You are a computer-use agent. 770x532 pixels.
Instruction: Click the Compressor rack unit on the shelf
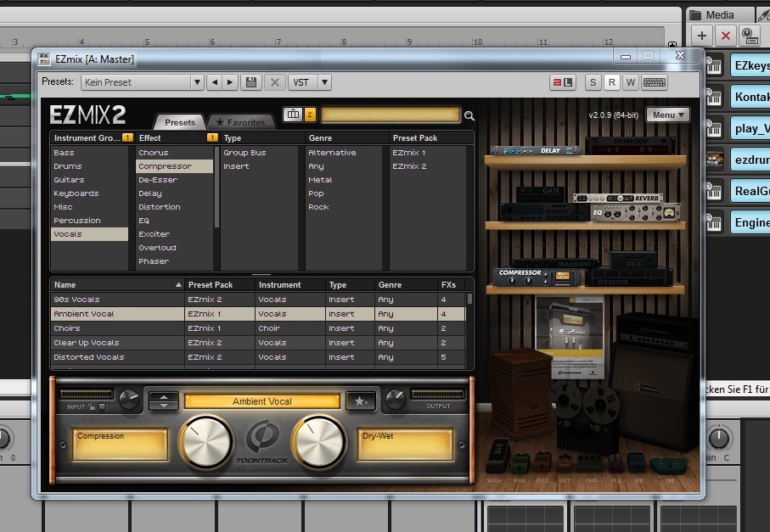(537, 277)
